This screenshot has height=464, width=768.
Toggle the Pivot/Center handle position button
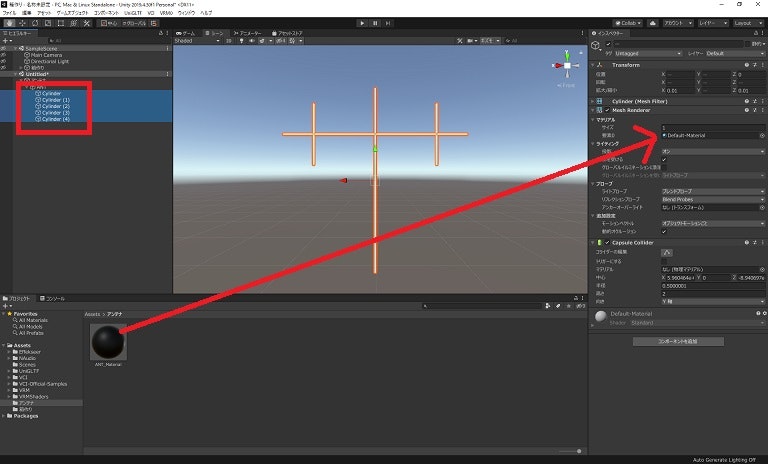[x=108, y=23]
